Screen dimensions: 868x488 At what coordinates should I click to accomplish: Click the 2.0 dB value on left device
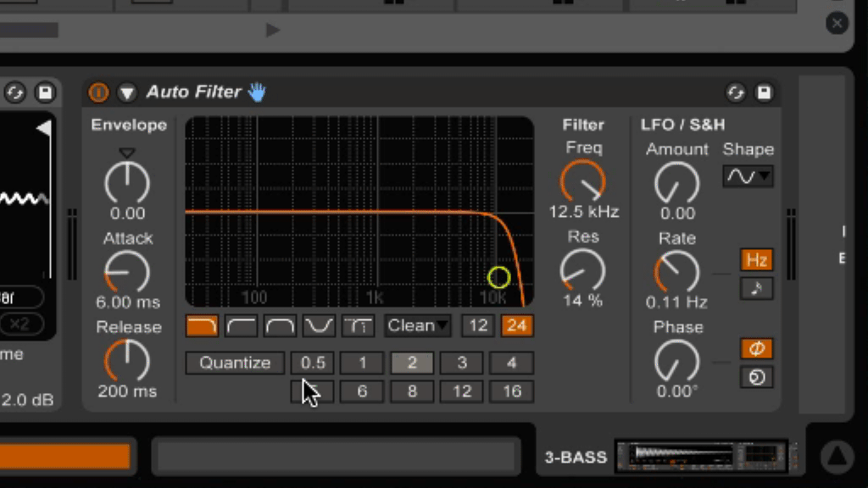[x=28, y=400]
